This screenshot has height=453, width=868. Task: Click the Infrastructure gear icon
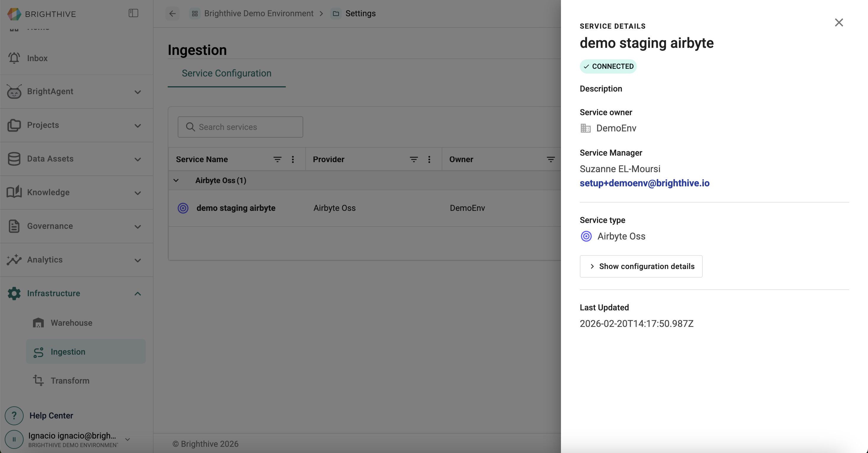14,293
